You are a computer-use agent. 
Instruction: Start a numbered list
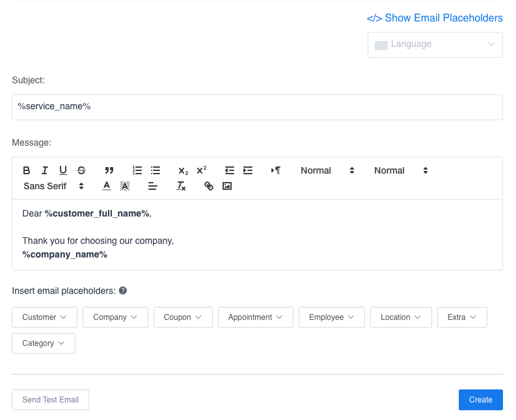tap(137, 170)
